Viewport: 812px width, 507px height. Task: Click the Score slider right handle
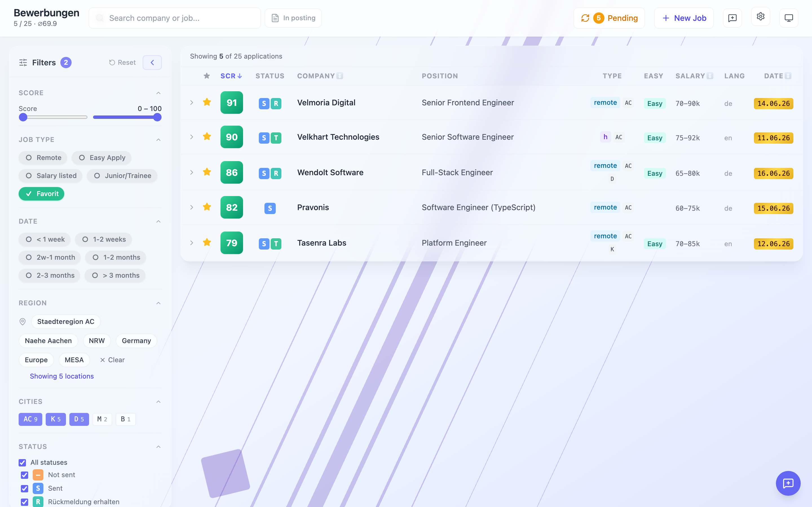pos(157,117)
